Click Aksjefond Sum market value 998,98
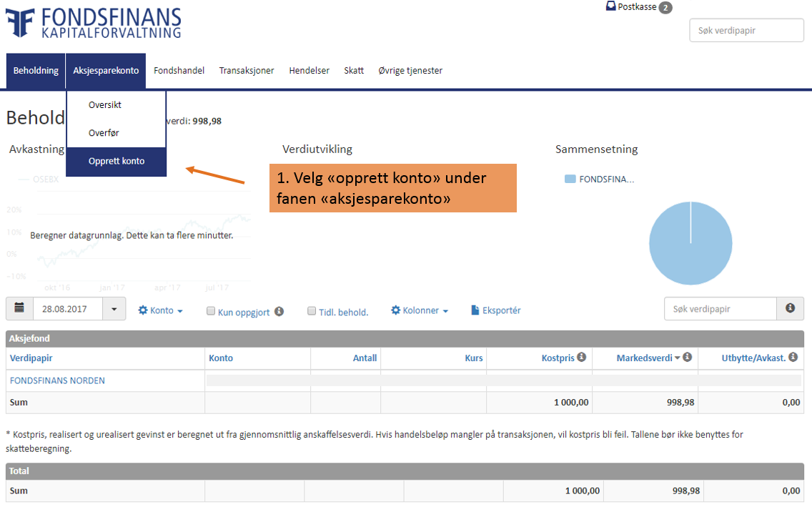The image size is (812, 507). (x=680, y=403)
